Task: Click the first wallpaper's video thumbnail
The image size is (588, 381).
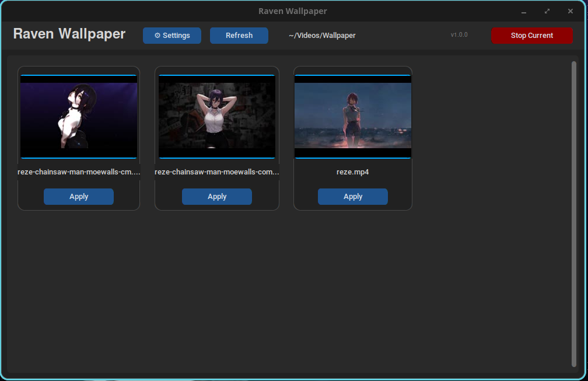Action: 79,117
